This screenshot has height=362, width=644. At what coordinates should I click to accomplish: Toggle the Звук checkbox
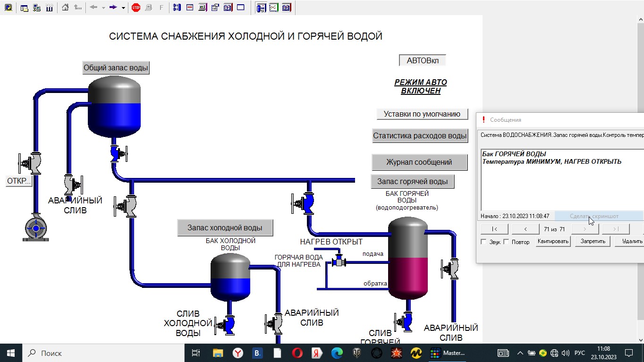483,242
